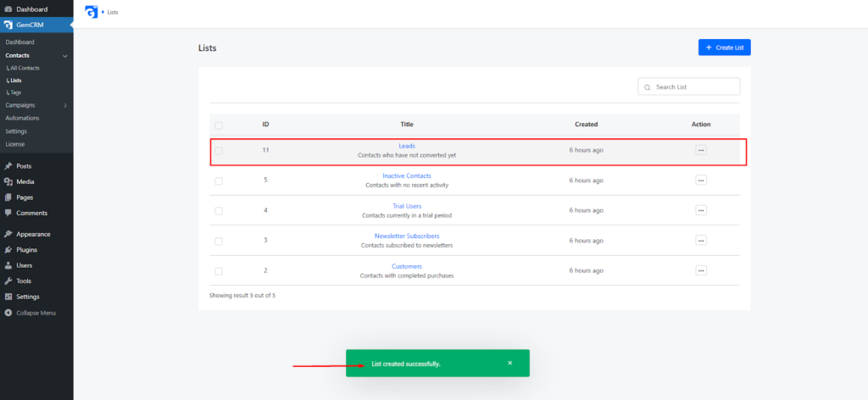Click 'List created successfully.' message
The image size is (868, 400).
point(406,364)
